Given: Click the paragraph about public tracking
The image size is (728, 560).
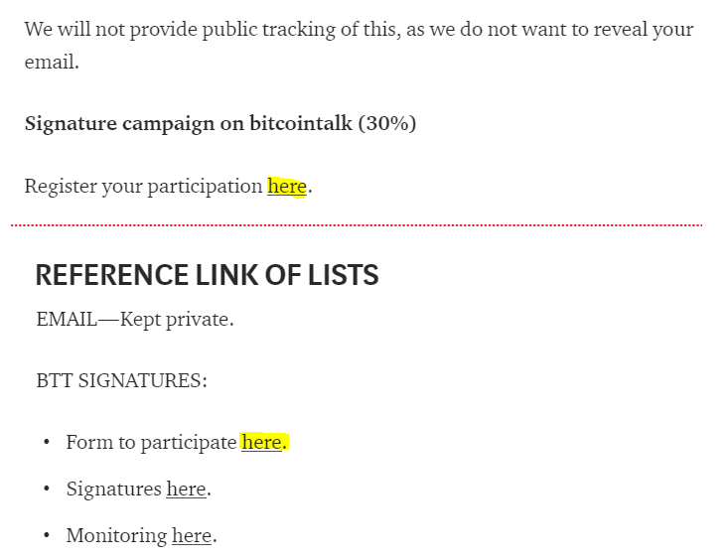Looking at the screenshot, I should click(x=359, y=45).
